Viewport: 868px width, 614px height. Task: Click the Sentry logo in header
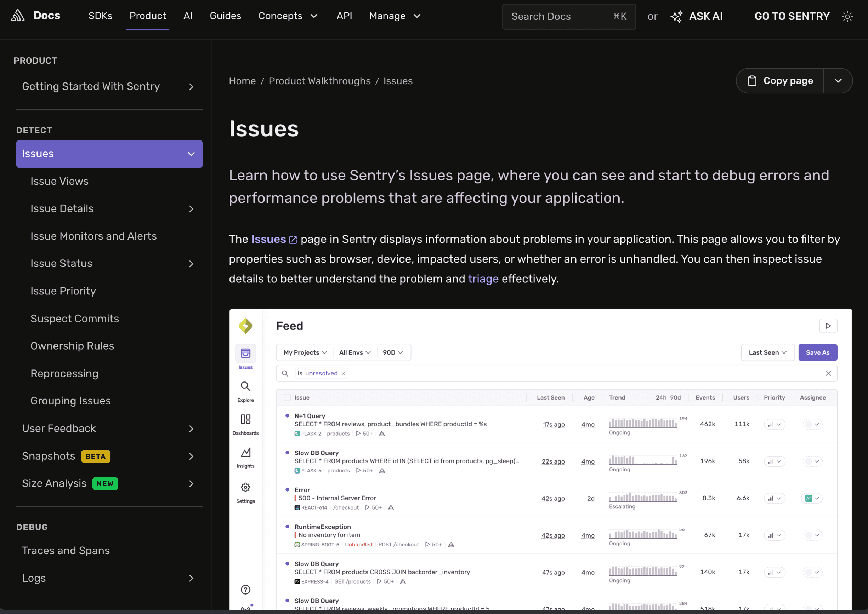pyautogui.click(x=17, y=16)
